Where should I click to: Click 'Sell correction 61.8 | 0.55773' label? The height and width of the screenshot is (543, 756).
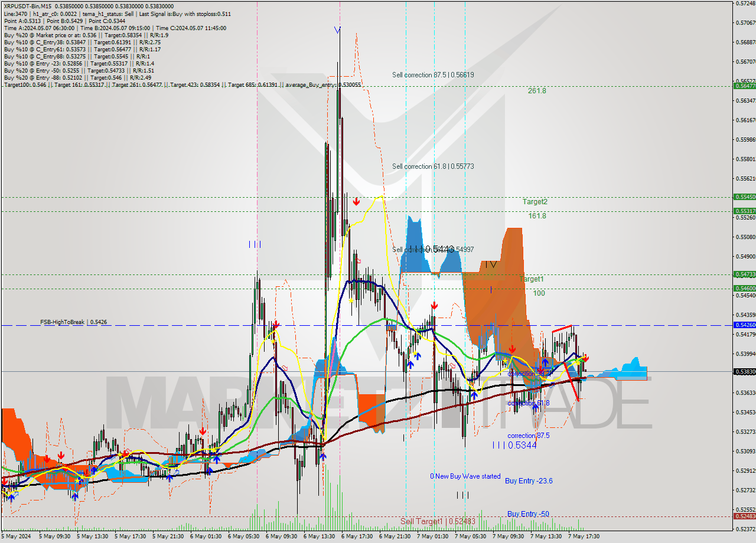click(433, 166)
